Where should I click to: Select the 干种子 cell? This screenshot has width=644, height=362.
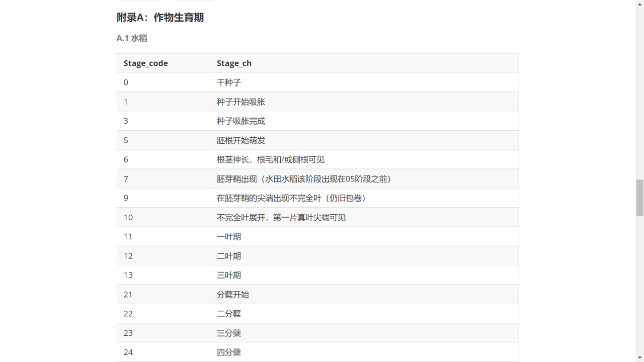229,82
